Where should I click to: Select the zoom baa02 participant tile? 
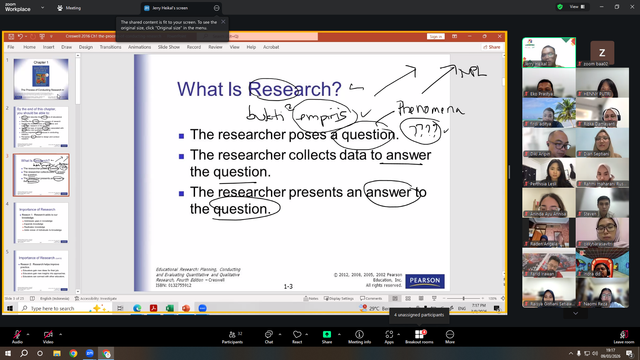(x=602, y=53)
